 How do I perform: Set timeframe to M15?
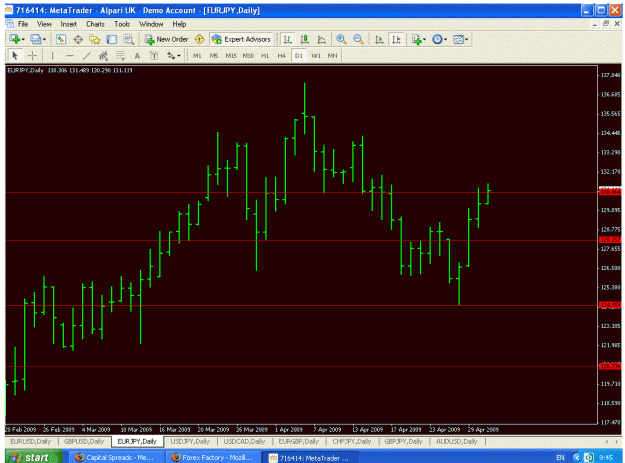coord(231,56)
